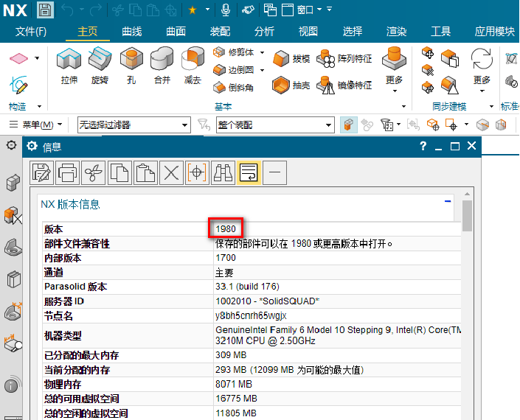Click the 内部版本 value 1700
This screenshot has height=420, width=520.
coord(226,258)
